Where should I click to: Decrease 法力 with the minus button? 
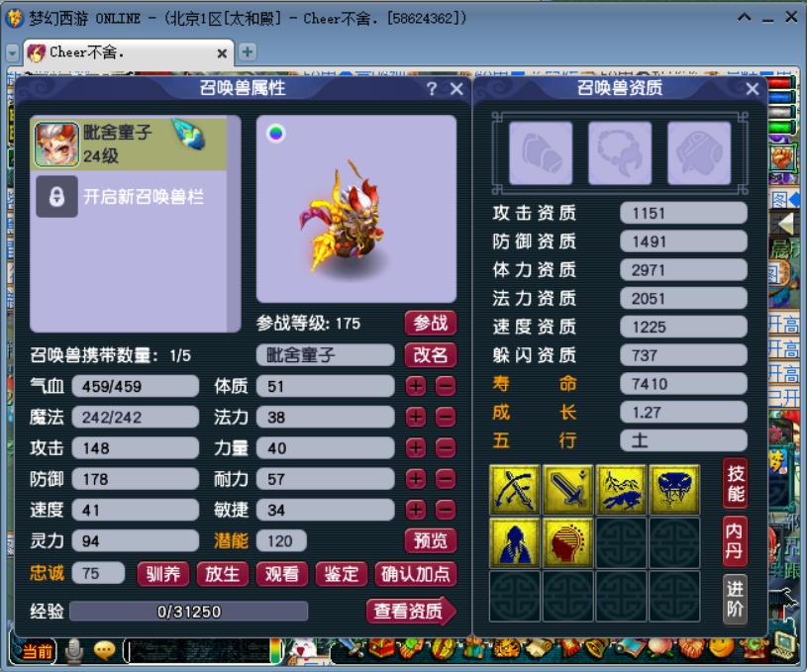coord(446,417)
